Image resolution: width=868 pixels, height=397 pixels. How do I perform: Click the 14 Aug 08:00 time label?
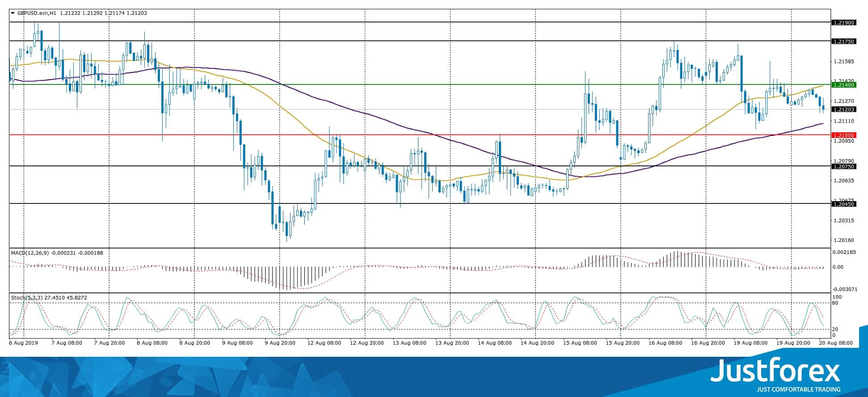(x=495, y=343)
